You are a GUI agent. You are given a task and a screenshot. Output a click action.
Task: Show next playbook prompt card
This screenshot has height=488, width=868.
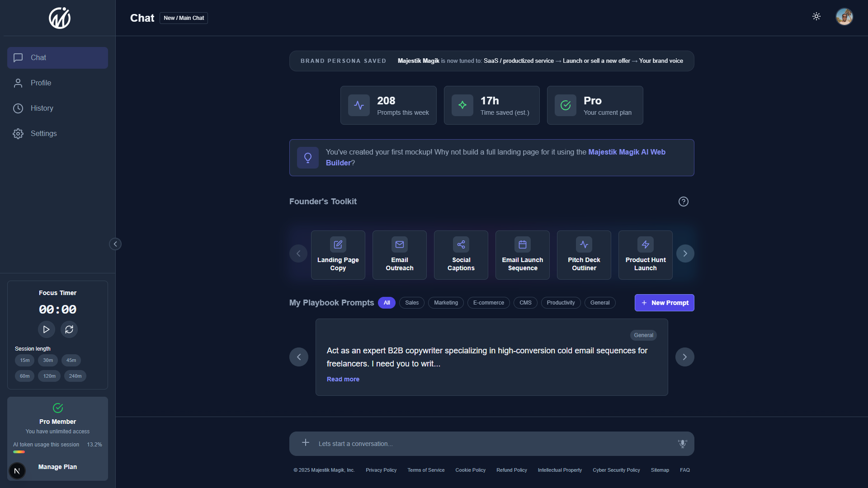[x=684, y=357]
